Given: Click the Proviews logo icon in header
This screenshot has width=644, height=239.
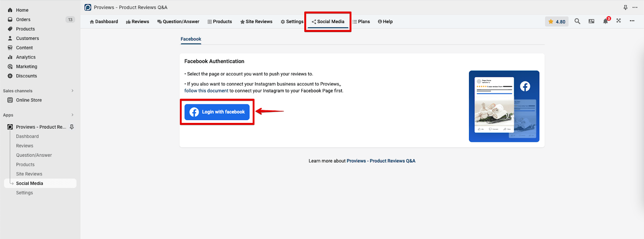Looking at the screenshot, I should 88,7.
